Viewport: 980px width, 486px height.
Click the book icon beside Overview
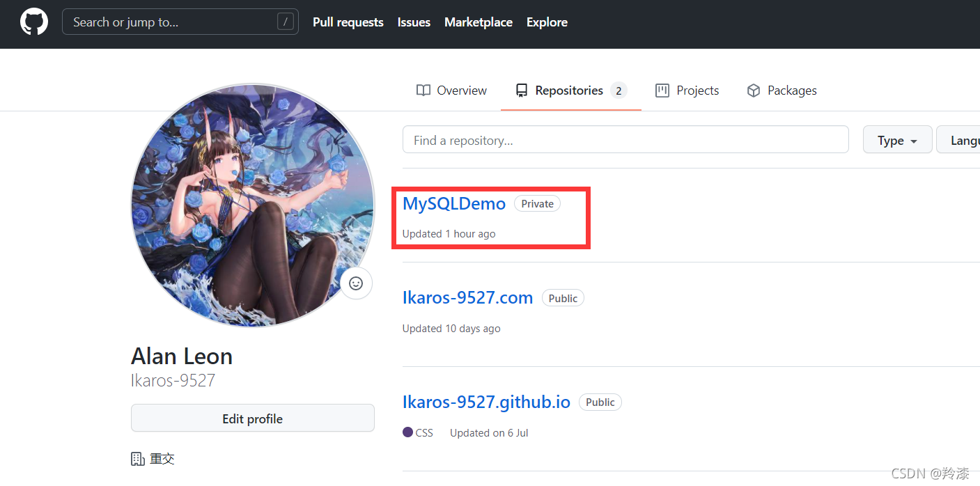click(423, 91)
